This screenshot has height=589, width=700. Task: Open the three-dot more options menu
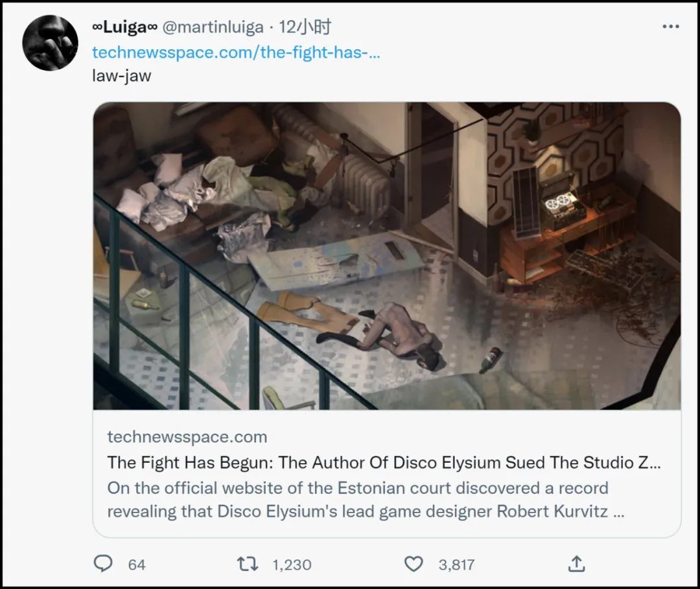(x=670, y=27)
